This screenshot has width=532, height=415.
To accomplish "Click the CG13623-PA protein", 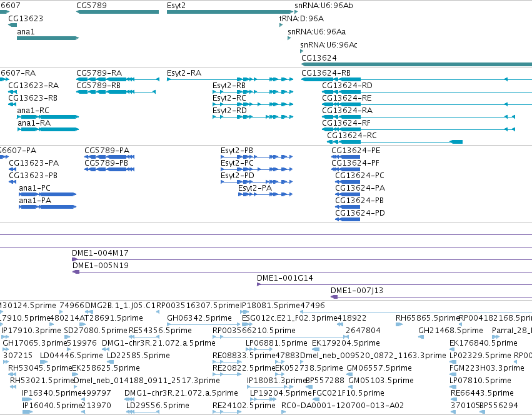I will [13, 169].
